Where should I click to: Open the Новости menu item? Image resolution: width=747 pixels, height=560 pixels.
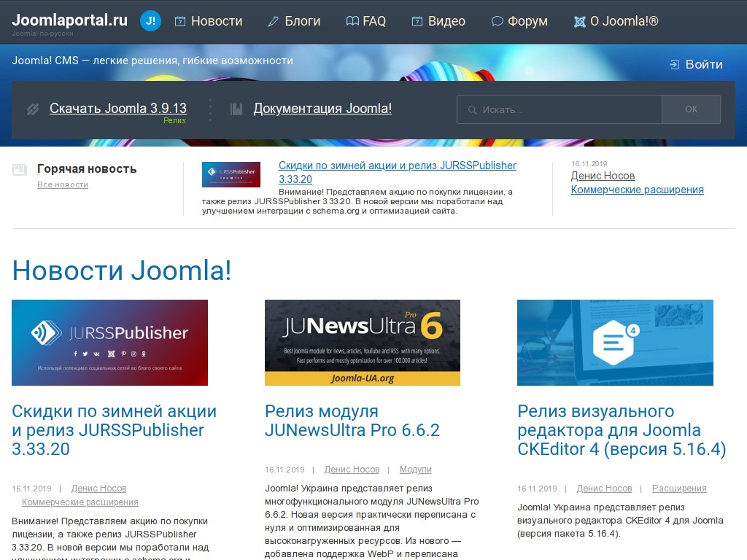click(217, 21)
